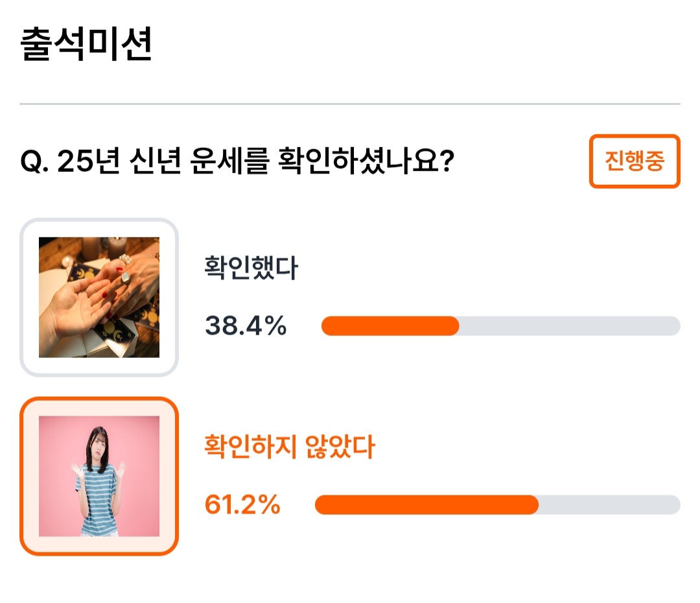
Task: Click the question text about 25년 신년 운세
Action: 237,161
